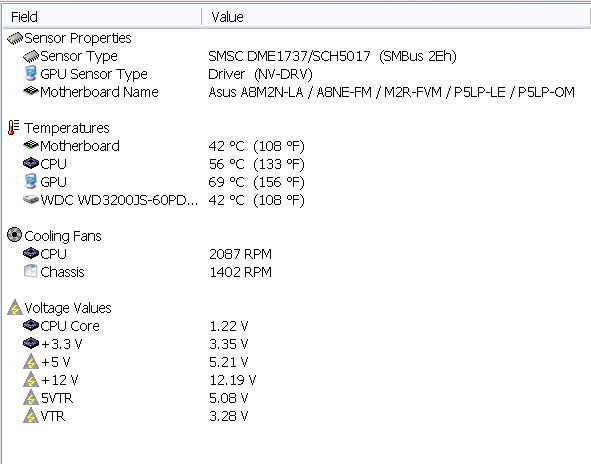This screenshot has width=591, height=464.
Task: Click the Cooling Fans fan icon
Action: [14, 235]
